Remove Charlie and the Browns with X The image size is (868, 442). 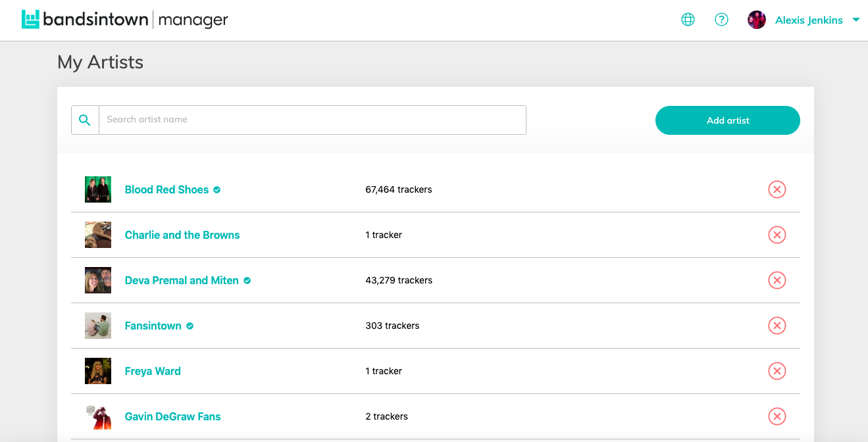coord(777,235)
